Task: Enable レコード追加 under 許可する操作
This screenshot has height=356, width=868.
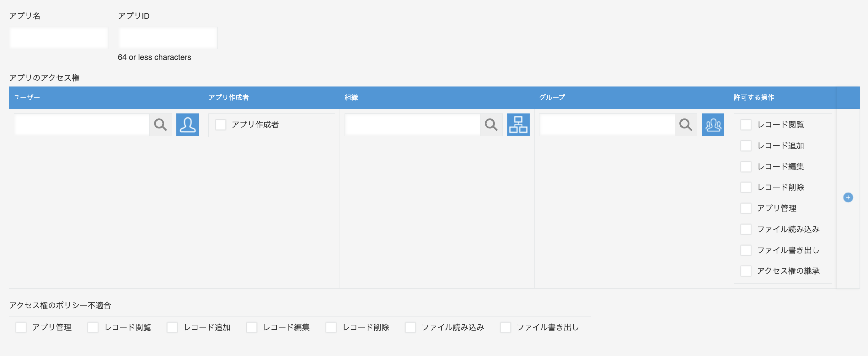Action: [x=746, y=146]
